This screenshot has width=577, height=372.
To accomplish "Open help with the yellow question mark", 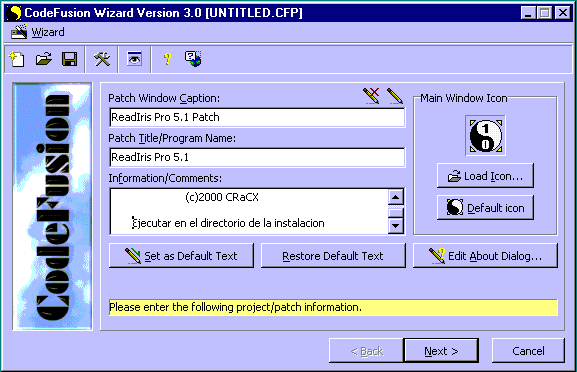I will [x=167, y=59].
